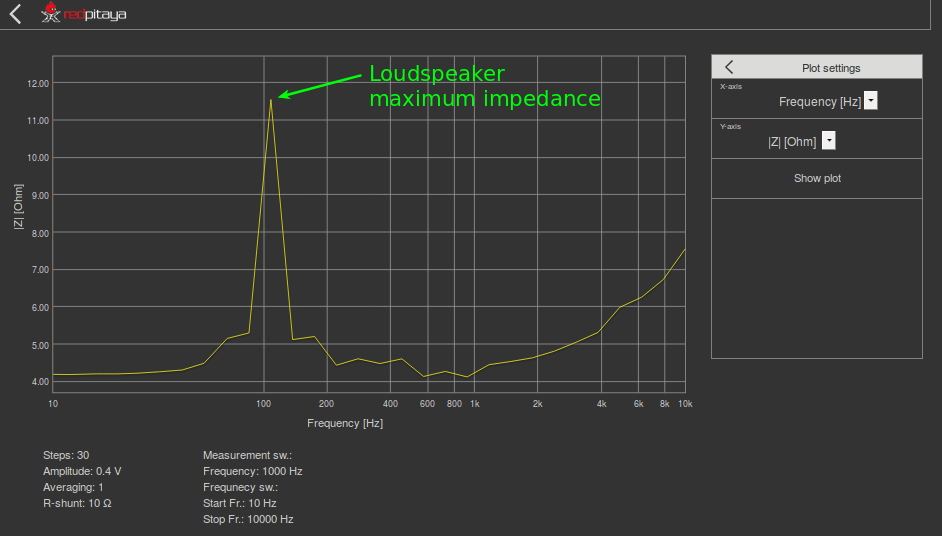Click the Stop Fr.: 10000 Hz text
This screenshot has width=942, height=536.
(x=248, y=519)
